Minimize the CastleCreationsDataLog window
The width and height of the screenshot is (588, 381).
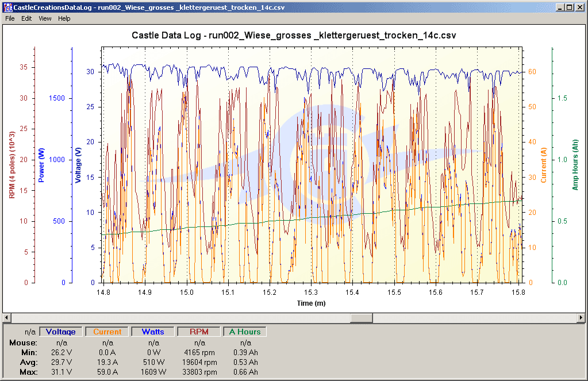point(560,7)
